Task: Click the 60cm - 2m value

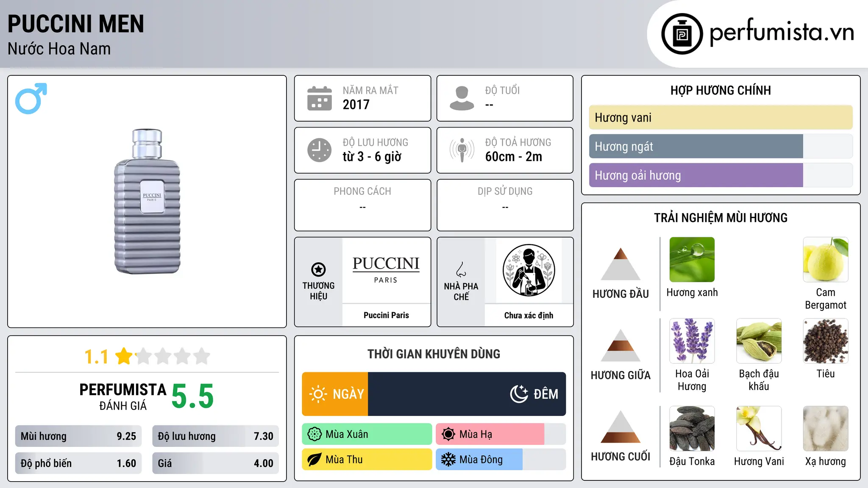Action: coord(514,157)
